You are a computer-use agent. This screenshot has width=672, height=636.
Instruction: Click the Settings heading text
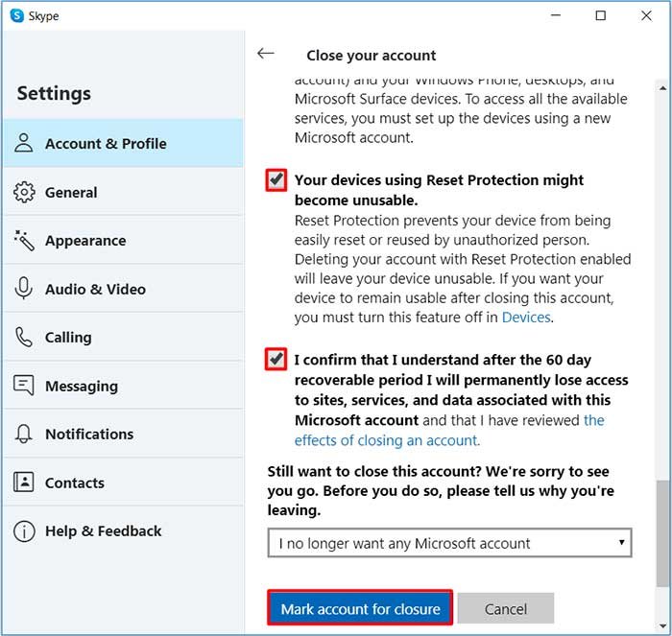coord(54,93)
